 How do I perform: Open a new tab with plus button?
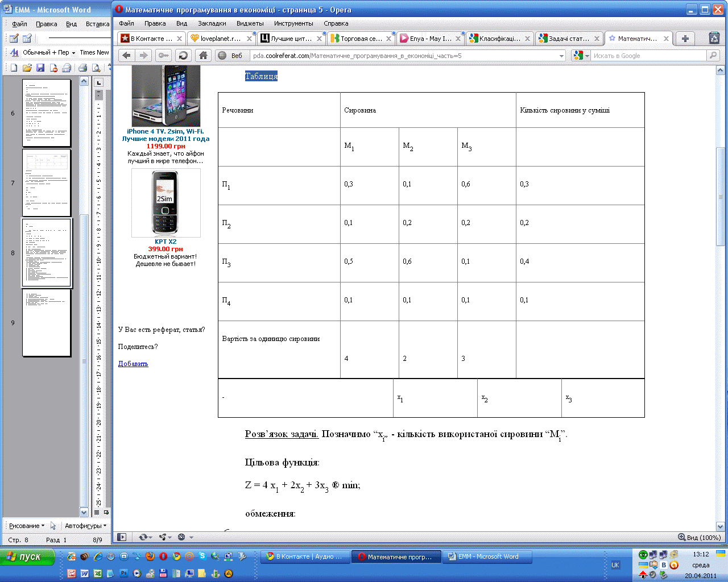tap(685, 39)
